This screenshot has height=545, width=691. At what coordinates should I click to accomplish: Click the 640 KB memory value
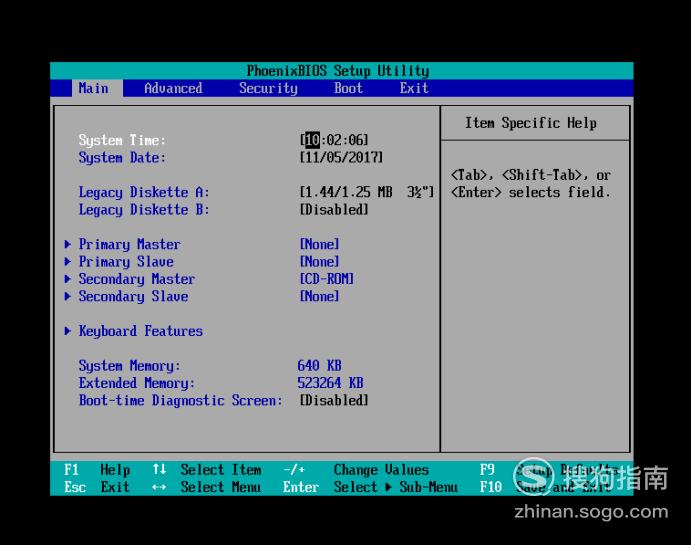[x=319, y=366]
